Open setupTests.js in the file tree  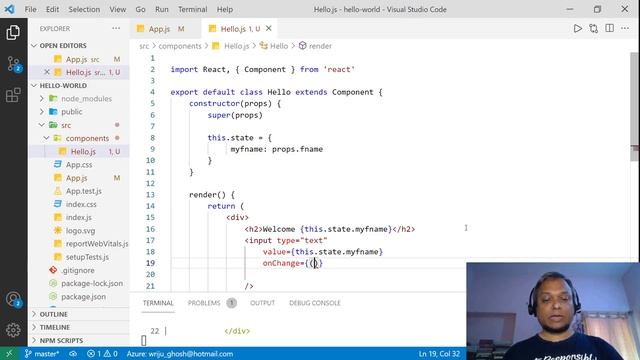tap(87, 257)
